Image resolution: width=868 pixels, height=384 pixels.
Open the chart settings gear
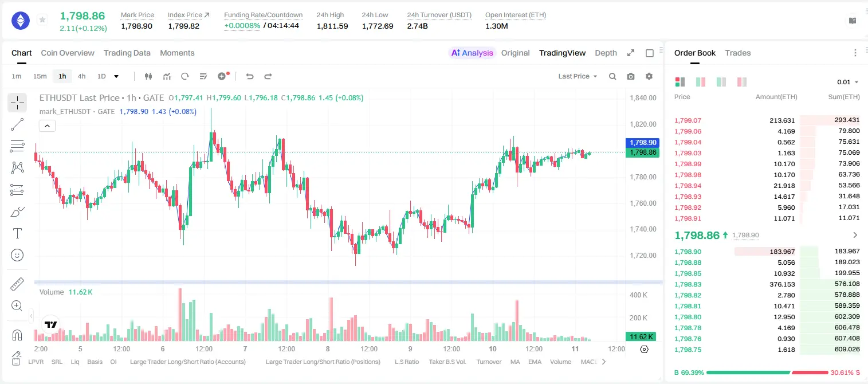(x=649, y=76)
